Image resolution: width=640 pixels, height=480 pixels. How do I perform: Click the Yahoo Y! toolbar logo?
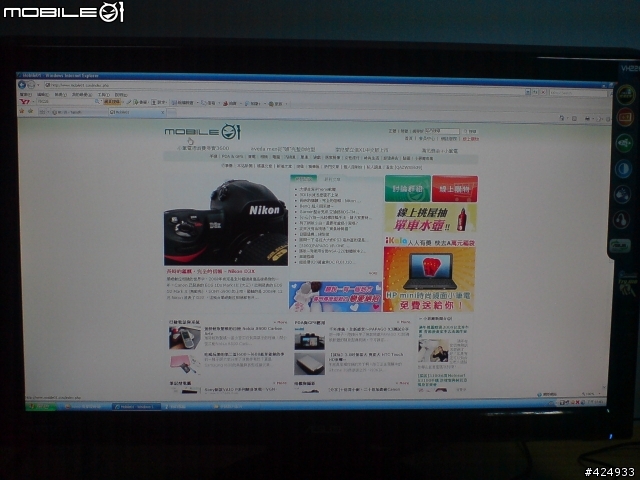(25, 101)
